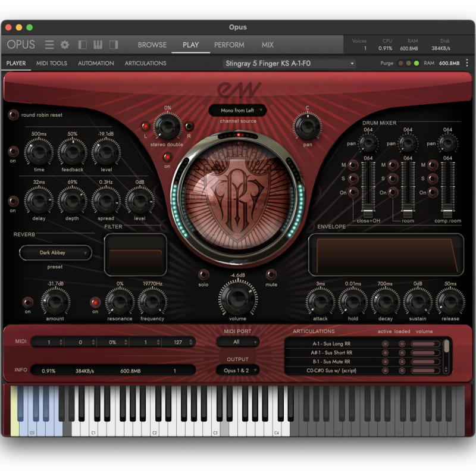Click the filter resonance knob
Screen dimensions: 476x476
pyautogui.click(x=120, y=302)
